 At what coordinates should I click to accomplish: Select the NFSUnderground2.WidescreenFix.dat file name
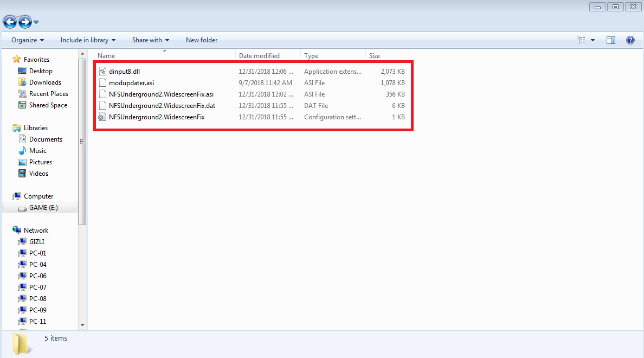162,106
